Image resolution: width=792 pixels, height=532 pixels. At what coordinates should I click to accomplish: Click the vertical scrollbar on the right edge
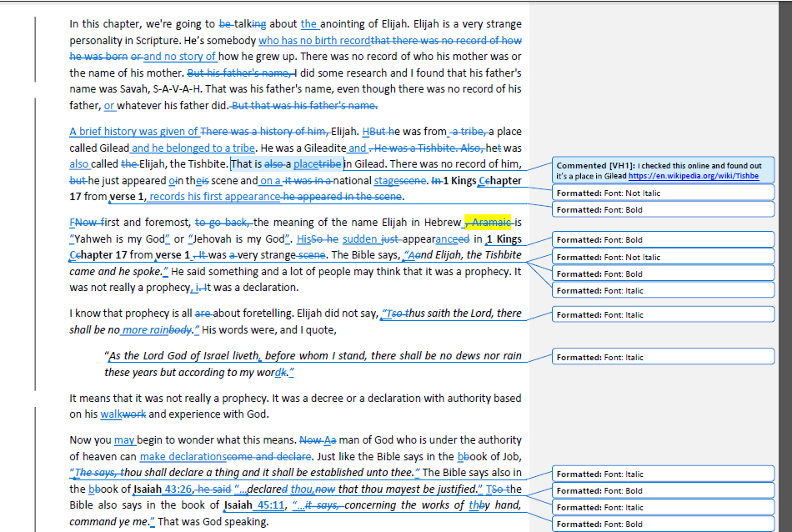coord(785,250)
